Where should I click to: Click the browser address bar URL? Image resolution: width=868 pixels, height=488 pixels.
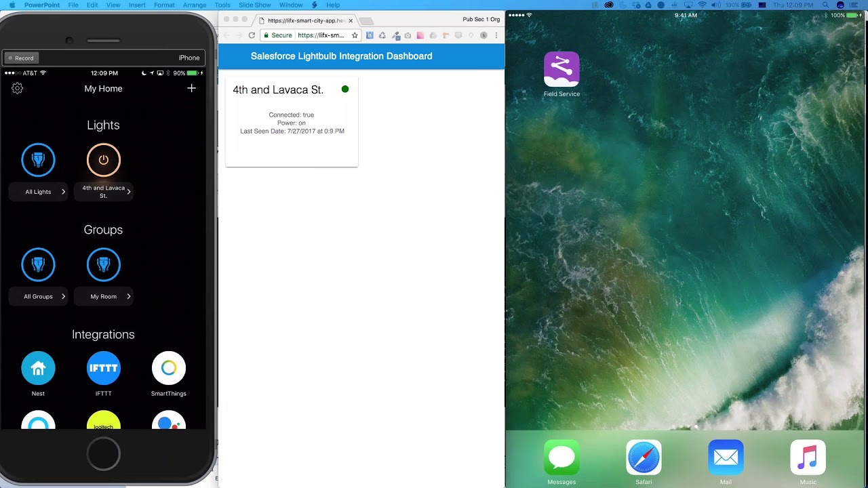[321, 35]
